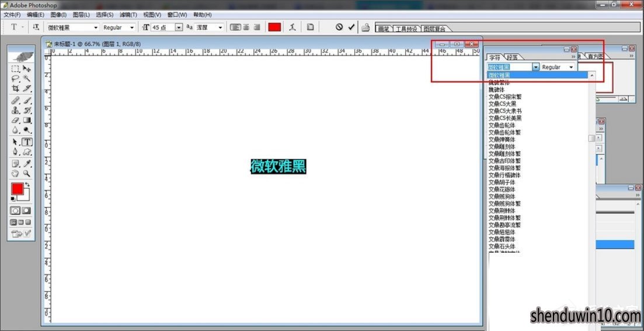The height and width of the screenshot is (331, 644).
Task: Open font family dropdown in options bar
Action: click(x=96, y=27)
